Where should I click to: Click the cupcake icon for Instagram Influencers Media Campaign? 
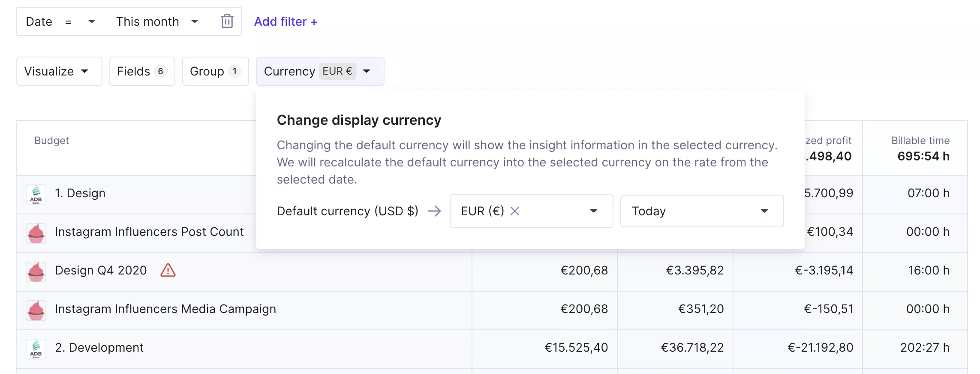[36, 311]
